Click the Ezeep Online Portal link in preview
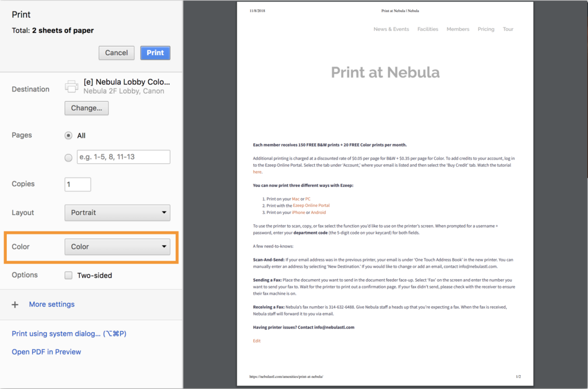This screenshot has height=389, width=588. [x=311, y=205]
